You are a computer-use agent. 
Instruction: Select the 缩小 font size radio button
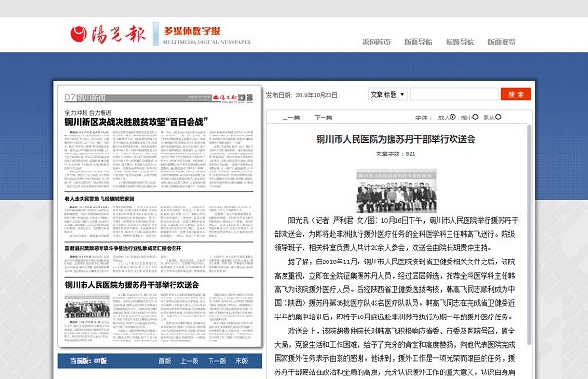click(475, 117)
